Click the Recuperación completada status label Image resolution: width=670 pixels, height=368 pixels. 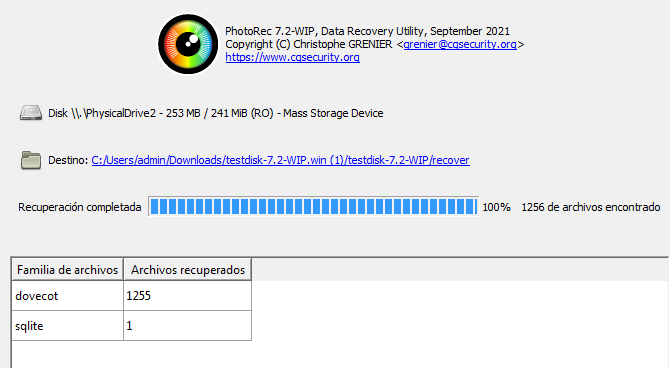tap(79, 207)
